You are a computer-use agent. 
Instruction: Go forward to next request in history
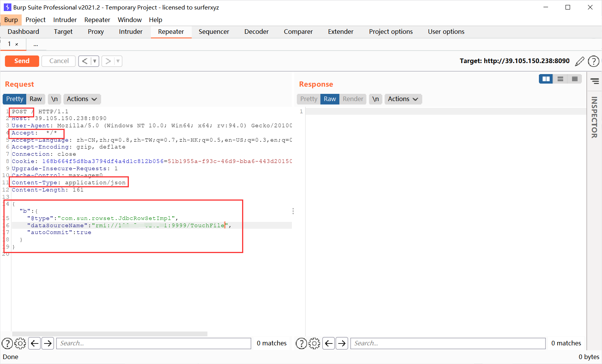tap(108, 61)
